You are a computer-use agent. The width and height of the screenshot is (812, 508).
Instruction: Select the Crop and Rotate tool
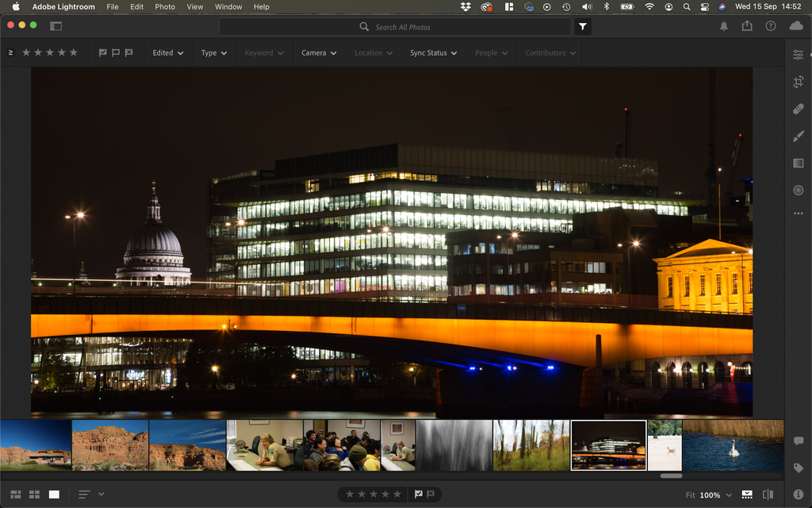click(798, 82)
